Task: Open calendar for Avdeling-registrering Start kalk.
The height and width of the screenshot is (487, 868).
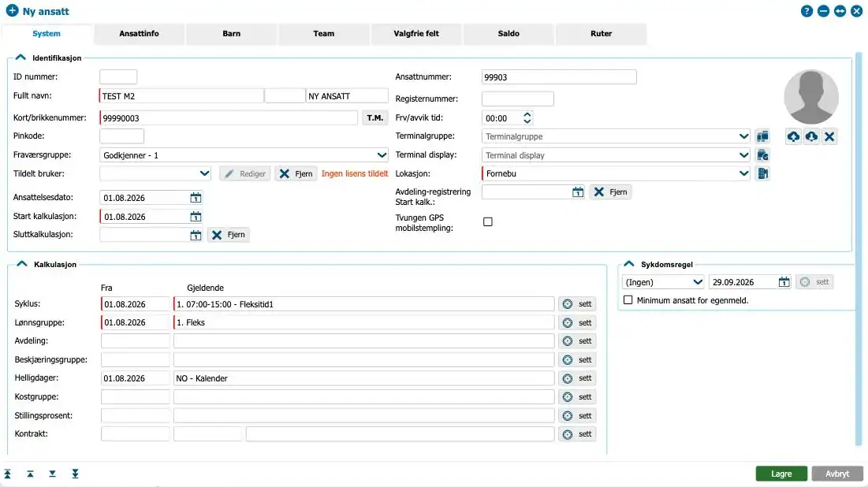Action: 578,192
